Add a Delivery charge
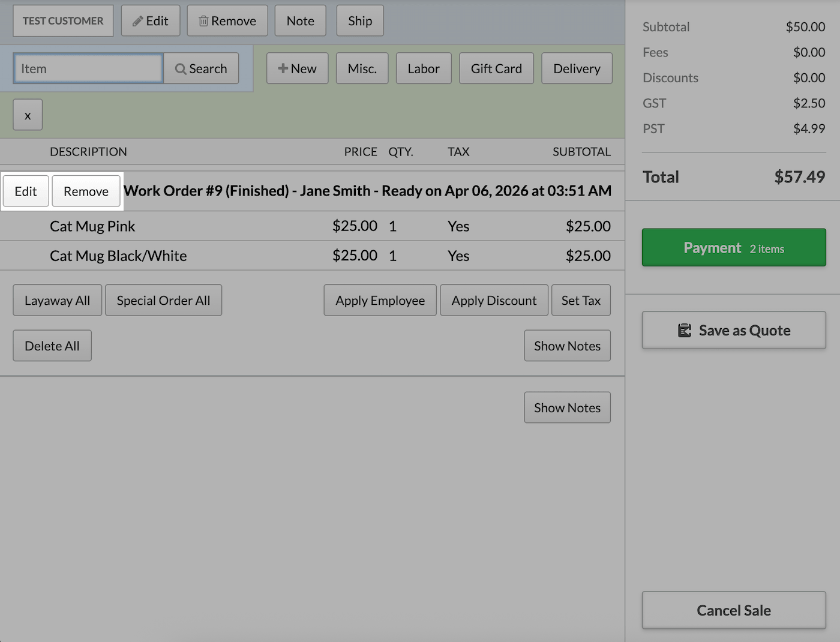This screenshot has width=840, height=642. click(577, 68)
